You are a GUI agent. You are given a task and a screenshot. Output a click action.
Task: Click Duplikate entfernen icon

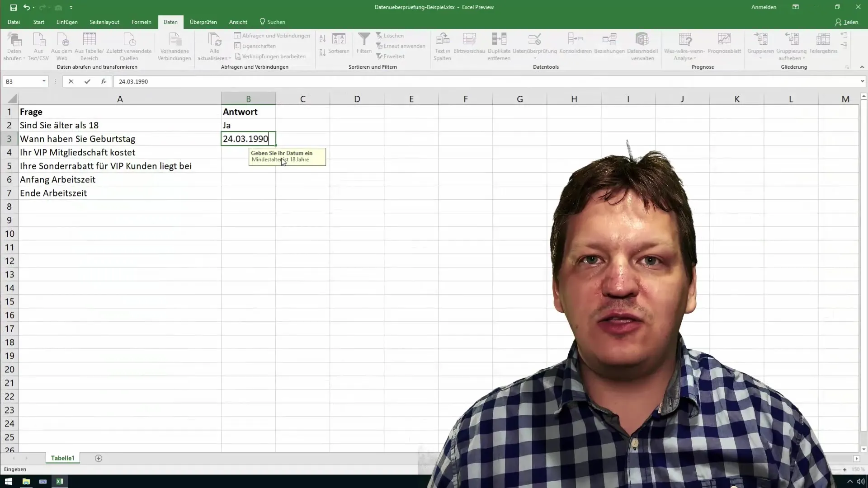(x=499, y=47)
